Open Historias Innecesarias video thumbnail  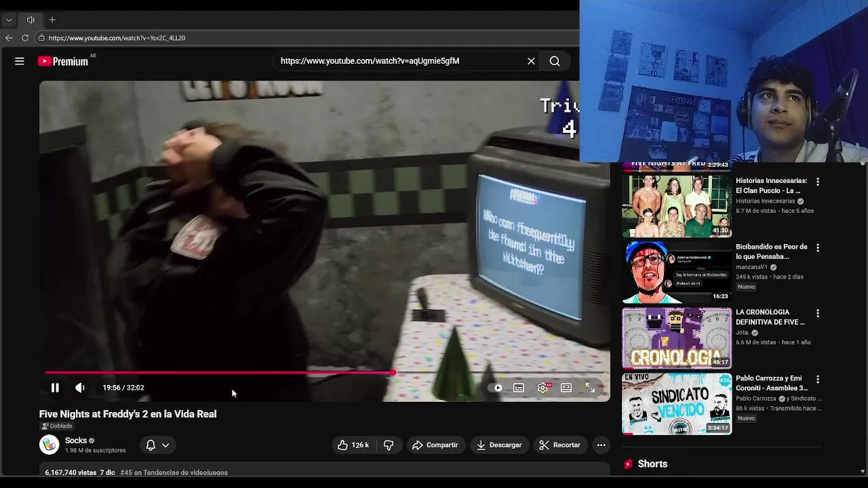click(677, 206)
